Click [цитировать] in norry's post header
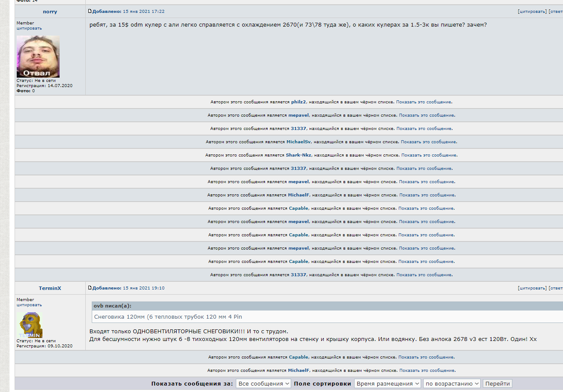The height and width of the screenshot is (392, 563). pos(532,12)
